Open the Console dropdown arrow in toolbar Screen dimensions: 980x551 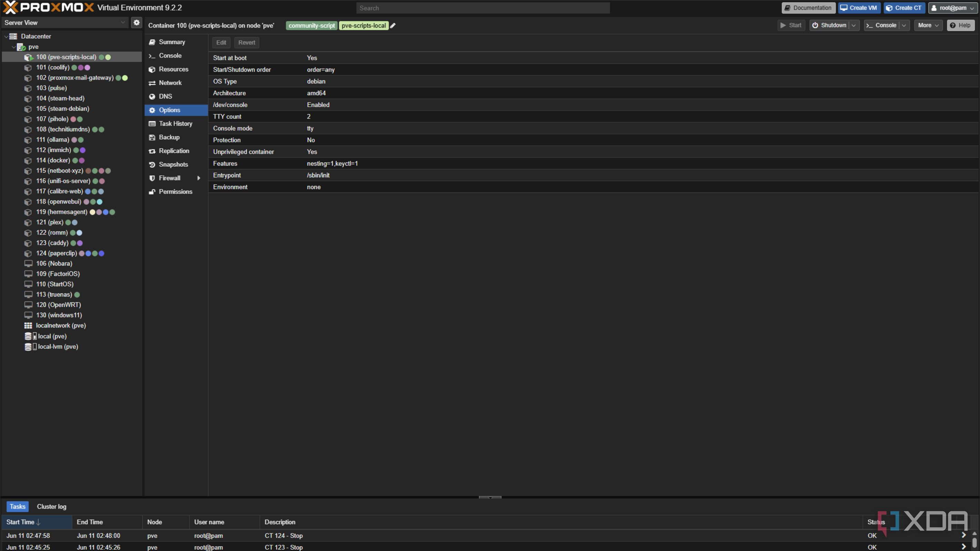tap(904, 25)
